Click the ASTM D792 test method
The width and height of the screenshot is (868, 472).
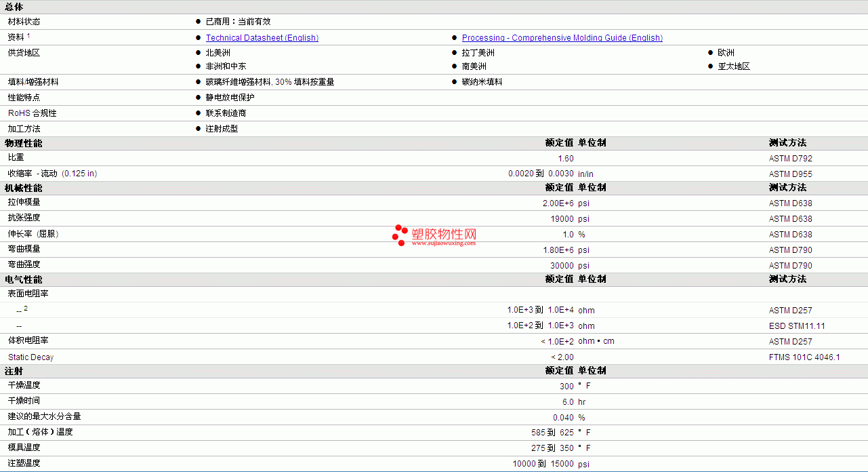click(x=790, y=159)
